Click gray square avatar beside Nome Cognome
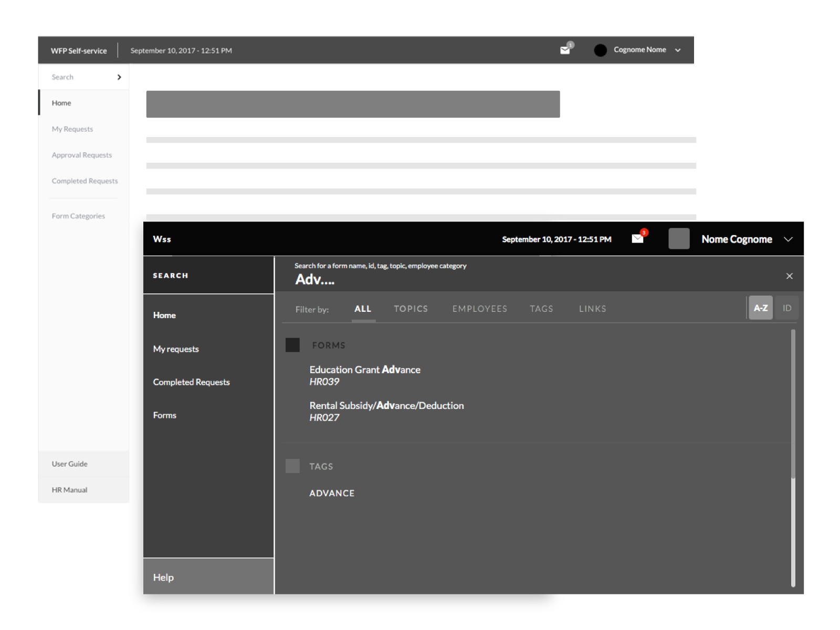The width and height of the screenshot is (840, 630). [678, 239]
